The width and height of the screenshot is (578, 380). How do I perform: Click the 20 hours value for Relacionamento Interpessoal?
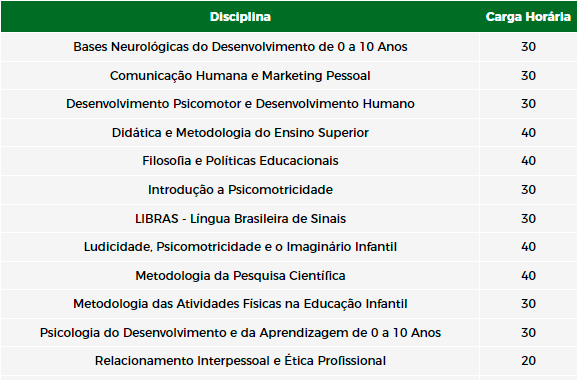(x=528, y=361)
